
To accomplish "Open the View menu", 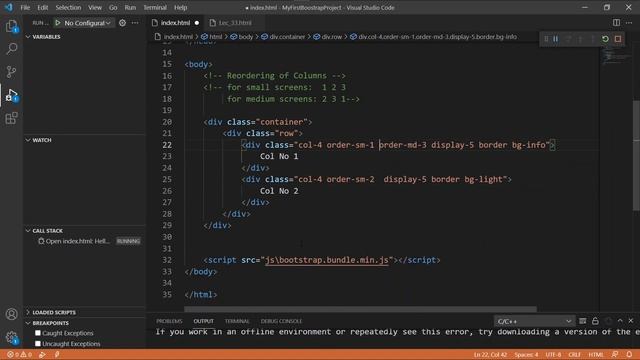I will [x=95, y=7].
